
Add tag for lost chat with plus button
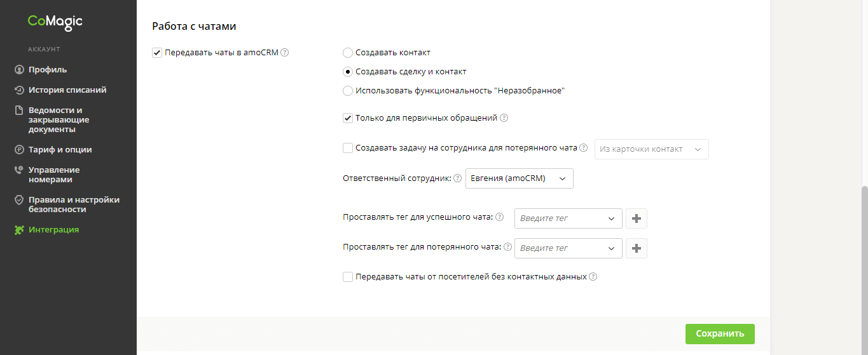click(637, 248)
